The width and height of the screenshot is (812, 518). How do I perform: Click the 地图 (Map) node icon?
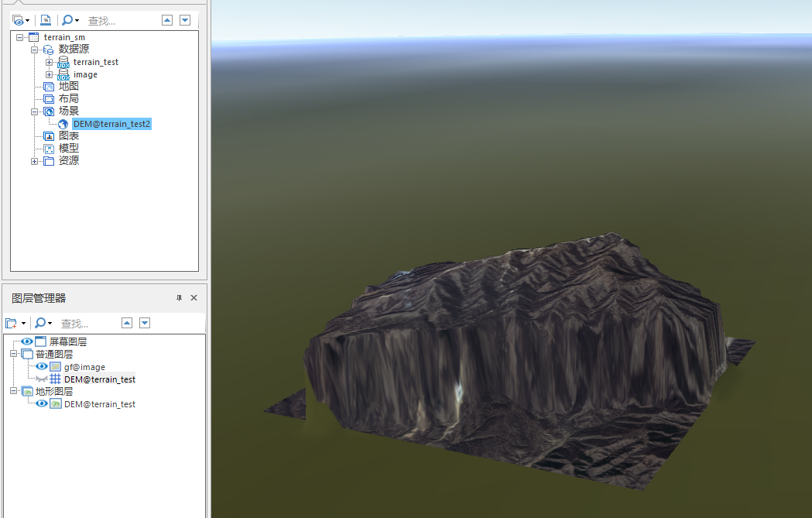coord(49,87)
